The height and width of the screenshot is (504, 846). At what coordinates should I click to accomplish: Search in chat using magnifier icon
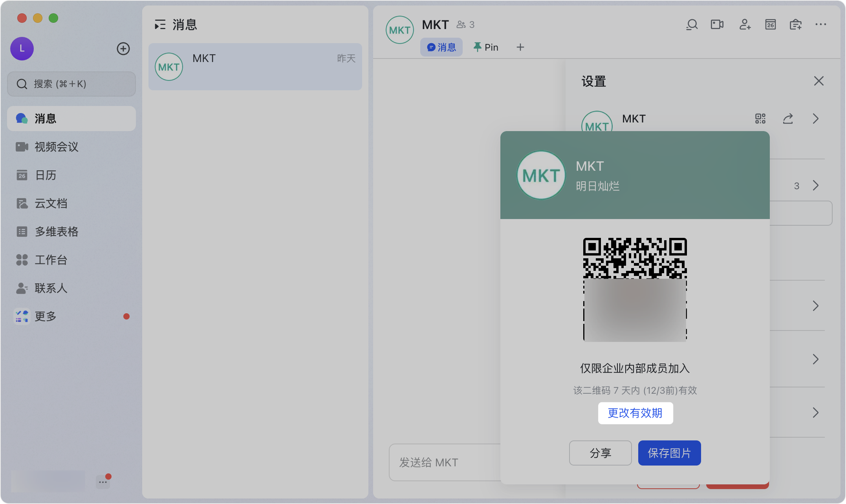pos(692,25)
